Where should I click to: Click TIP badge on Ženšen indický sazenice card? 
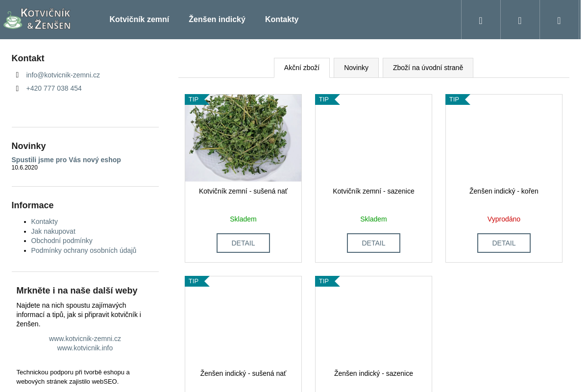tap(327, 281)
